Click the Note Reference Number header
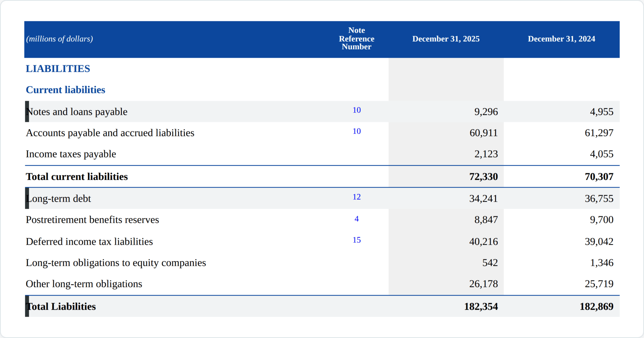644x338 pixels. 356,39
